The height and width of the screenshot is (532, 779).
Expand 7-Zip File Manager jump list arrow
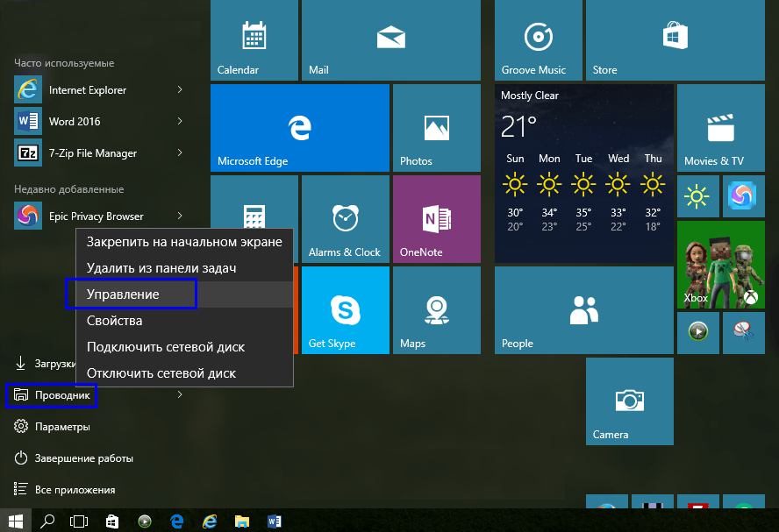(180, 153)
